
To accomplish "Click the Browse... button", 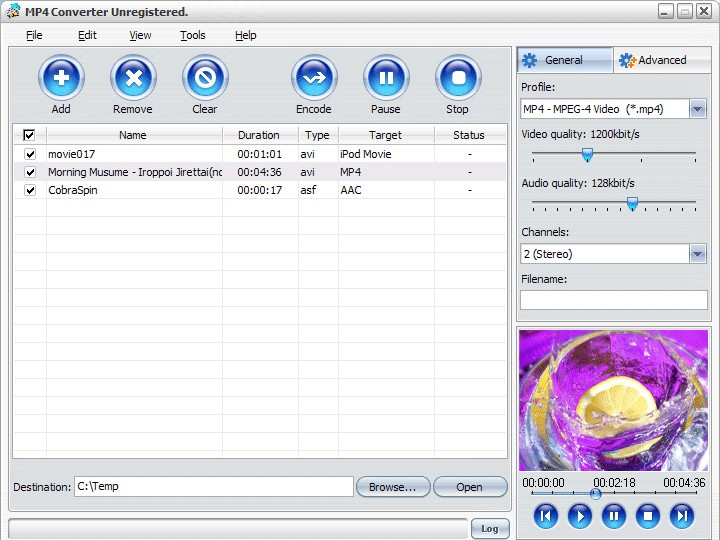I will point(393,487).
